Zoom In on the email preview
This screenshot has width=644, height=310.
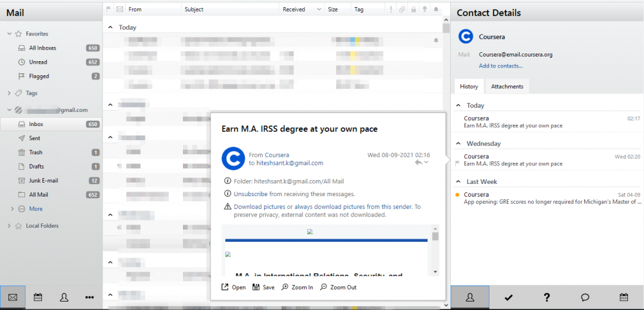click(x=297, y=287)
